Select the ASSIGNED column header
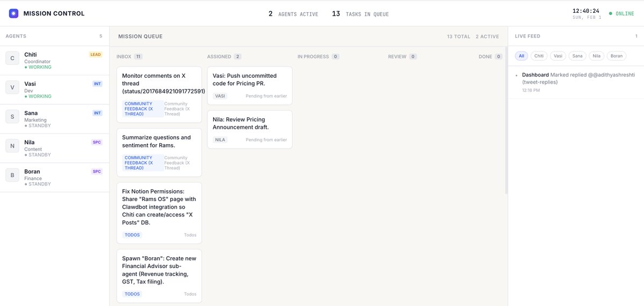Screen dimensions: 644x306 tap(219, 56)
